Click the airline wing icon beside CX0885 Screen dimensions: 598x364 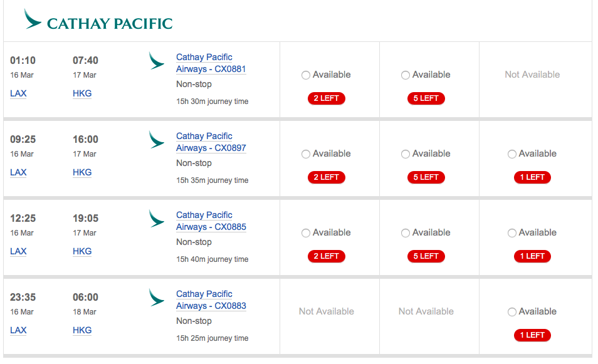(157, 219)
